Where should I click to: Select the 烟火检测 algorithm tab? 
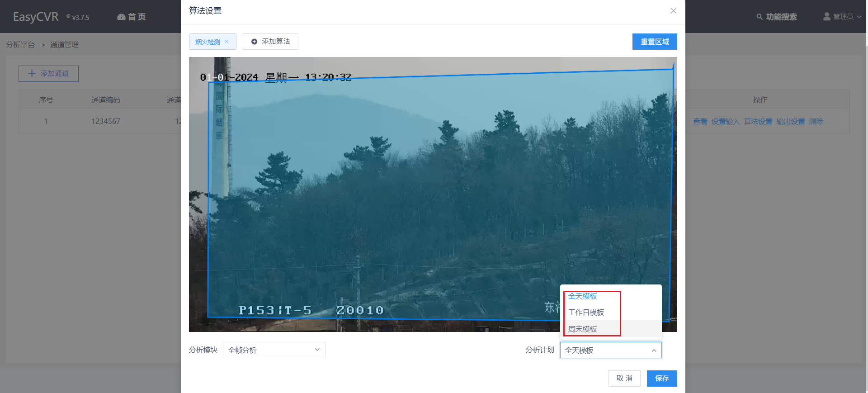208,42
